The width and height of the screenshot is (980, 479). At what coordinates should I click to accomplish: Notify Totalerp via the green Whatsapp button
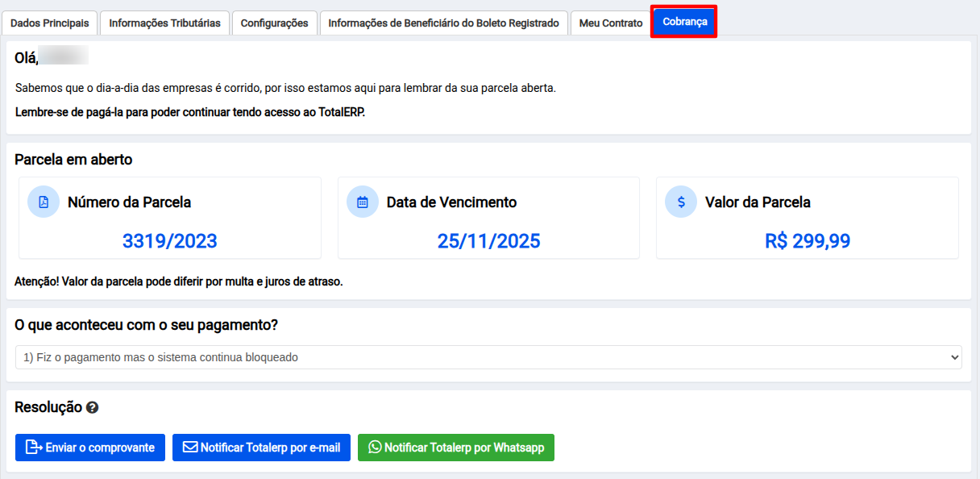click(455, 448)
